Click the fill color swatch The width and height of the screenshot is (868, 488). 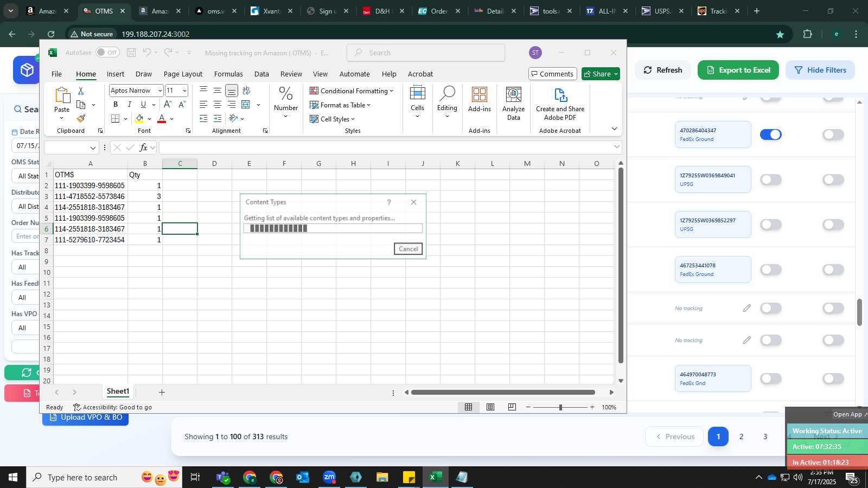click(x=140, y=119)
